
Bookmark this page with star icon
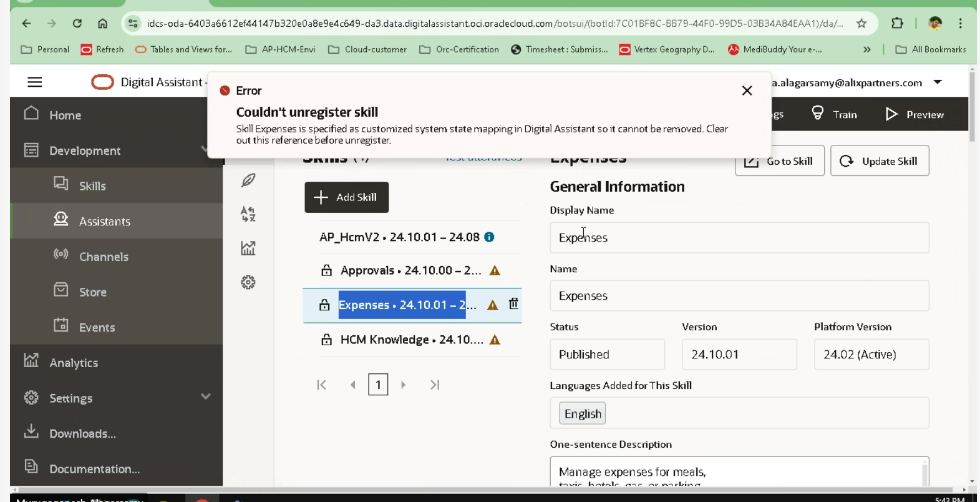(x=861, y=24)
